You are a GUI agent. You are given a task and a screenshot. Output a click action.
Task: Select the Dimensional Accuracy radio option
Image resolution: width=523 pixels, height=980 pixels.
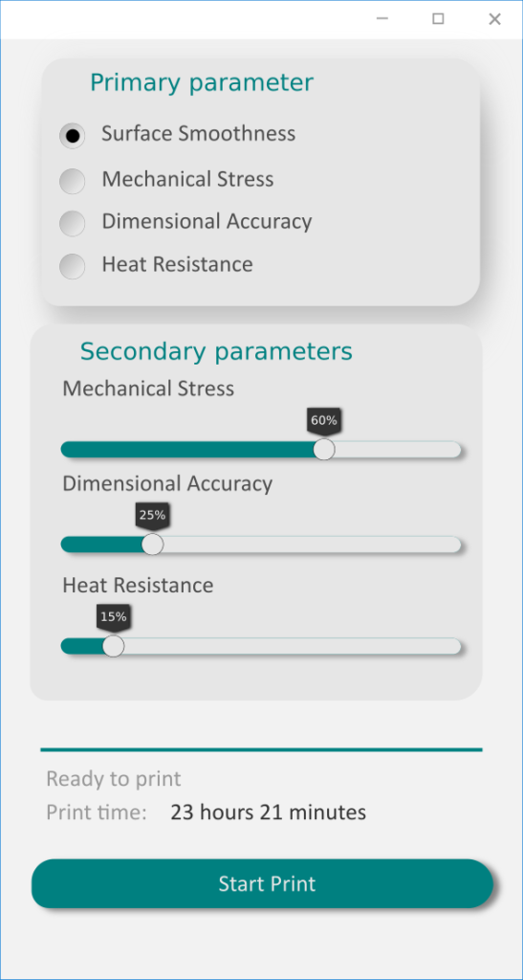click(73, 223)
